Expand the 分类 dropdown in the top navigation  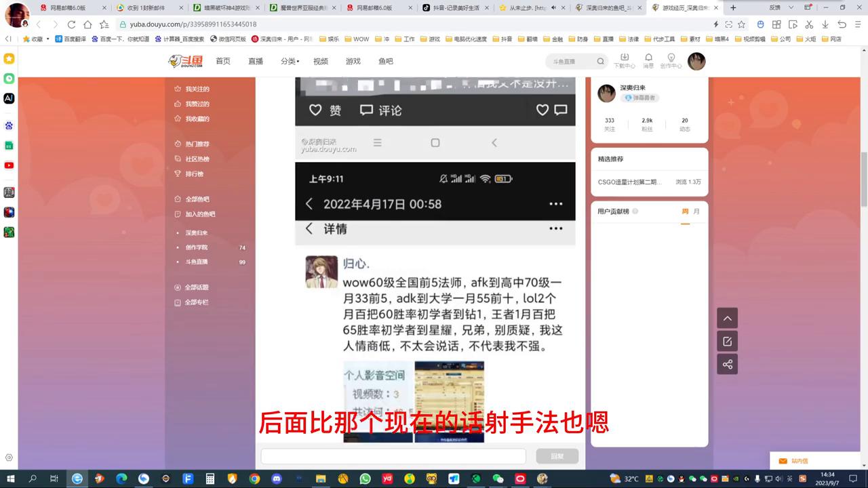click(x=288, y=61)
